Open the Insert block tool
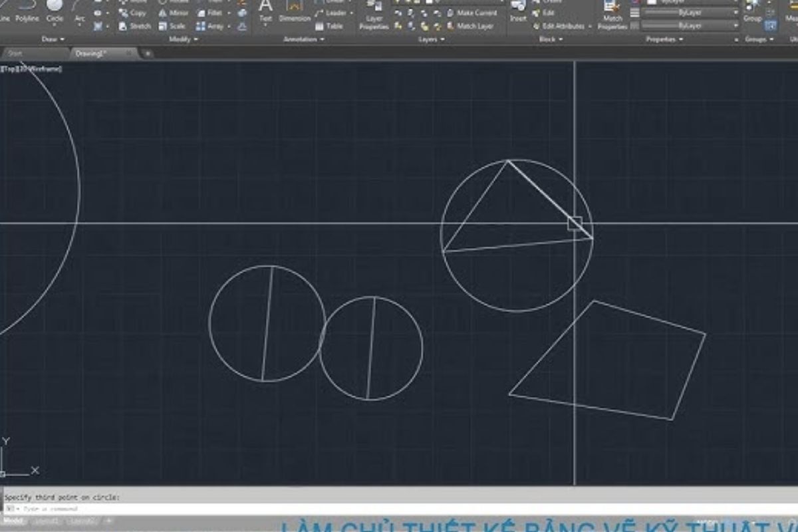 pyautogui.click(x=518, y=12)
